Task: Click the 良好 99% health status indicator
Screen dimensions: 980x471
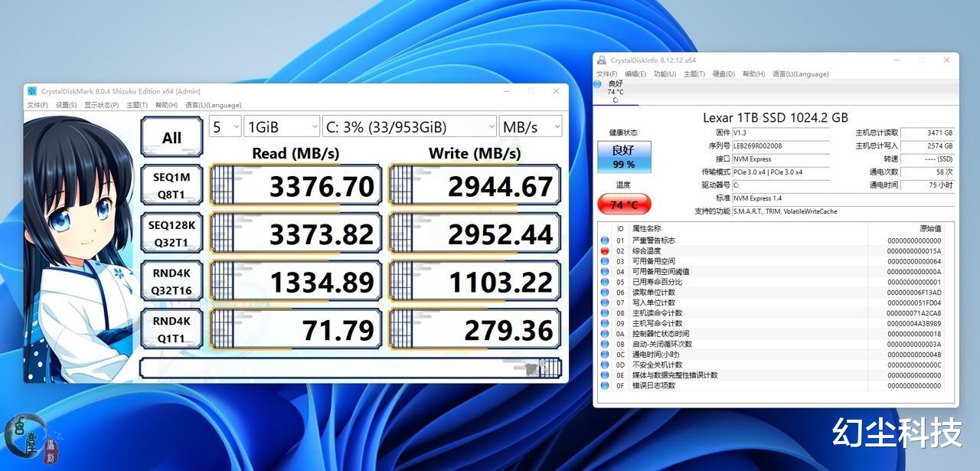Action: tap(623, 157)
